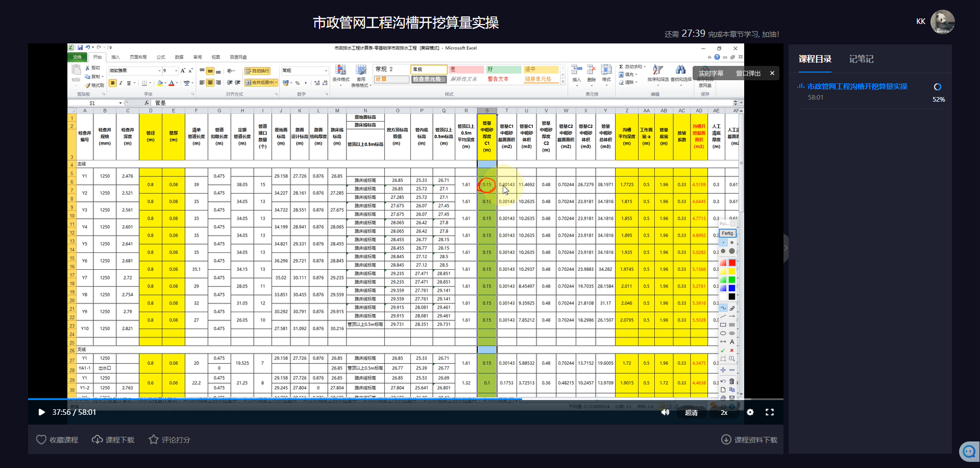Switch to the 页面布局 ribbon tab

coord(138,57)
